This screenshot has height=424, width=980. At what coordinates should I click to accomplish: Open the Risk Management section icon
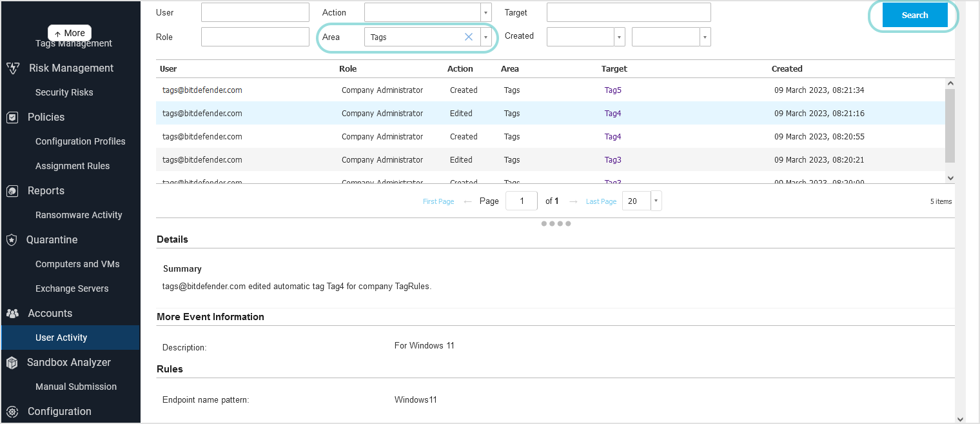(13, 68)
